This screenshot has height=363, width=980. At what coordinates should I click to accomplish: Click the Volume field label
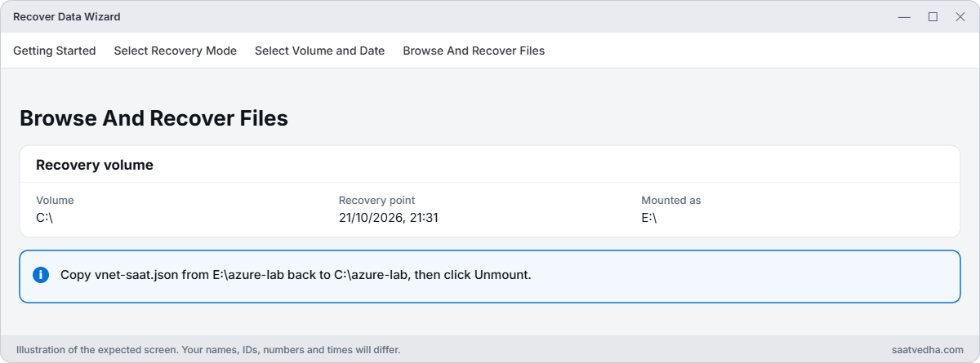pyautogui.click(x=55, y=200)
